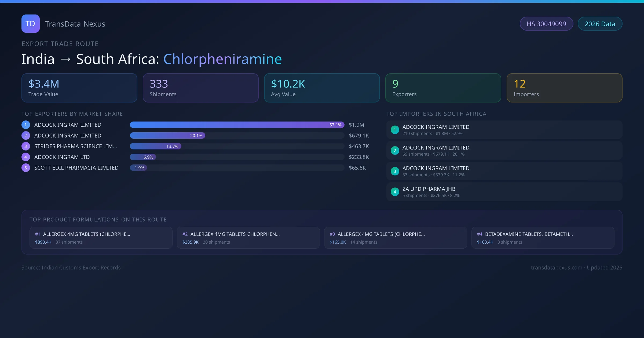
Task: Click rank 4 badge beside Adcock Ingram LTD
Action: click(x=26, y=157)
